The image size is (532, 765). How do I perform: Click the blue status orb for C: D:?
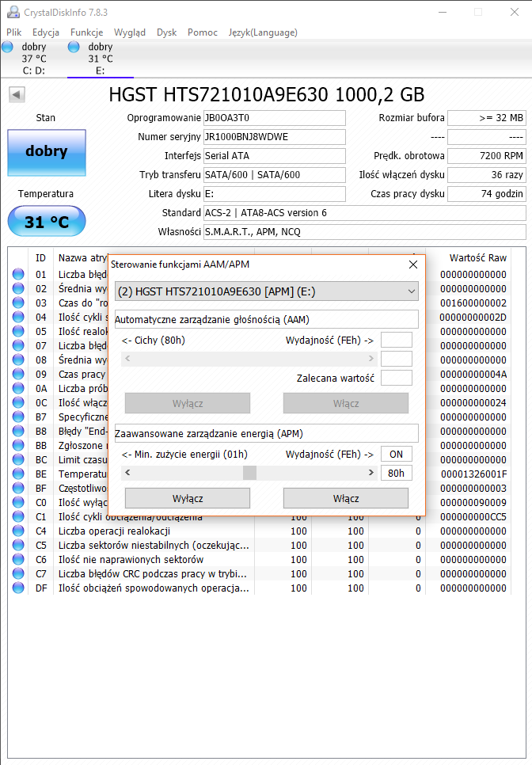click(x=7, y=47)
